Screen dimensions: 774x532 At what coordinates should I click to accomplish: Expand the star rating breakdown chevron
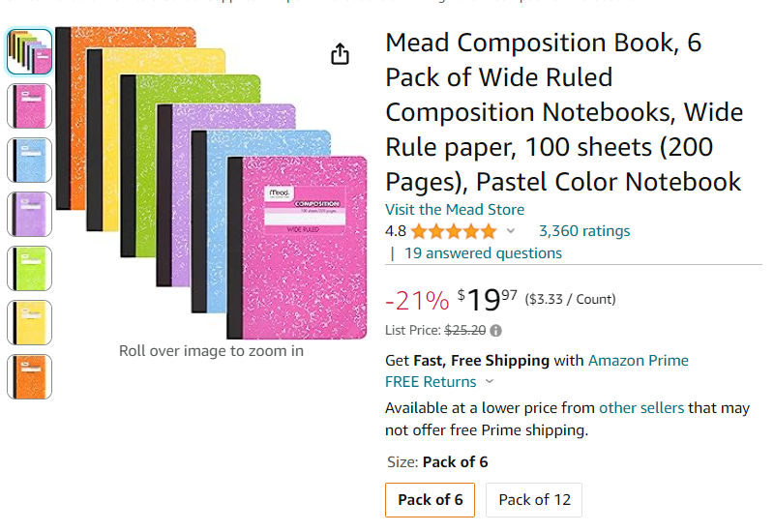point(511,231)
